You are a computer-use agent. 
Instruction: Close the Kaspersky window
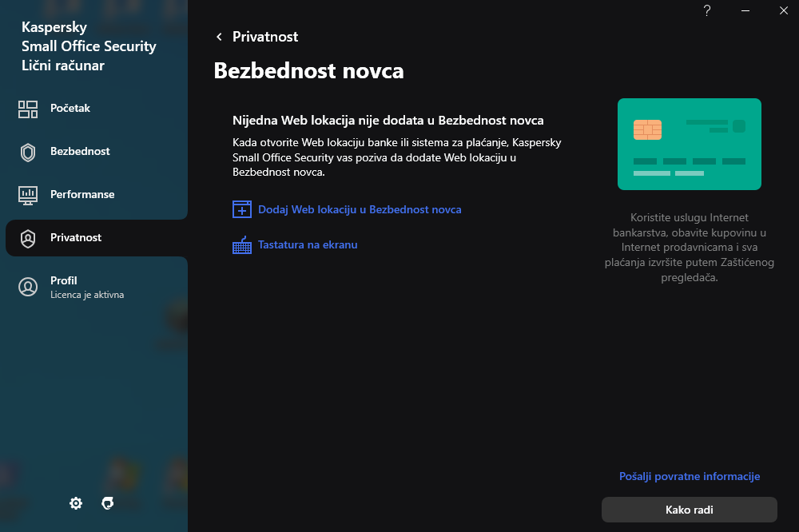[x=784, y=10]
